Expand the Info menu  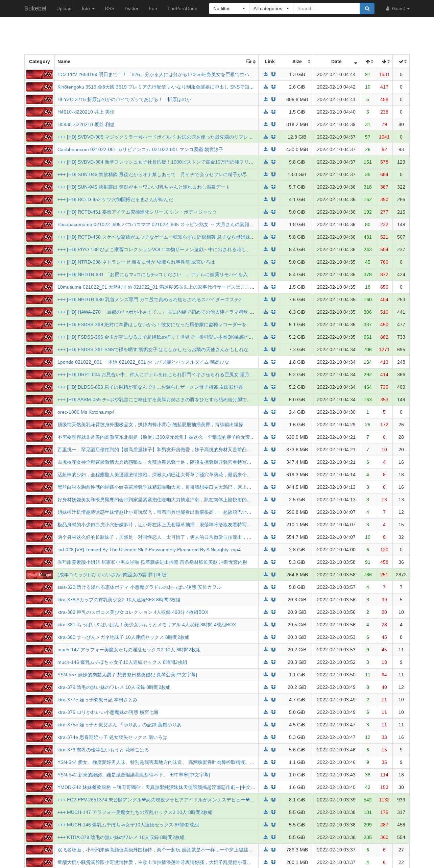click(x=88, y=8)
